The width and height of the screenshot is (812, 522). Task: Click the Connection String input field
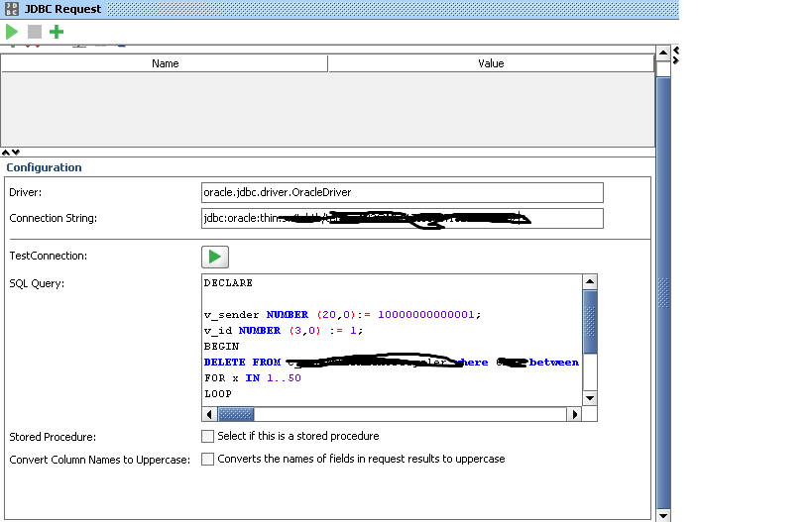(402, 218)
